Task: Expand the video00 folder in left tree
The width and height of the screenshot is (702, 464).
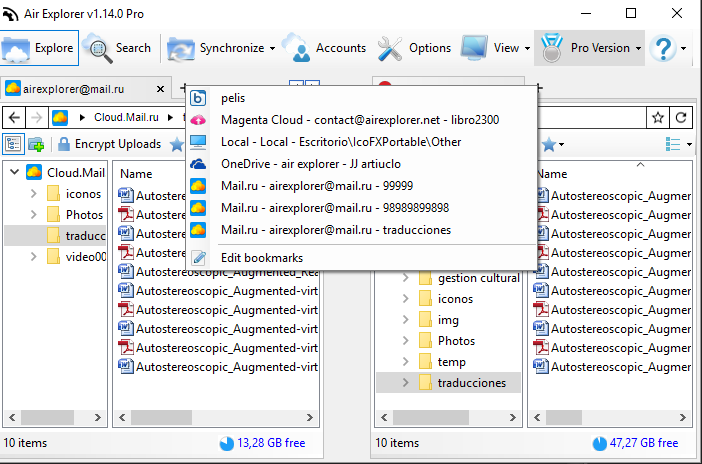Action: tap(34, 257)
